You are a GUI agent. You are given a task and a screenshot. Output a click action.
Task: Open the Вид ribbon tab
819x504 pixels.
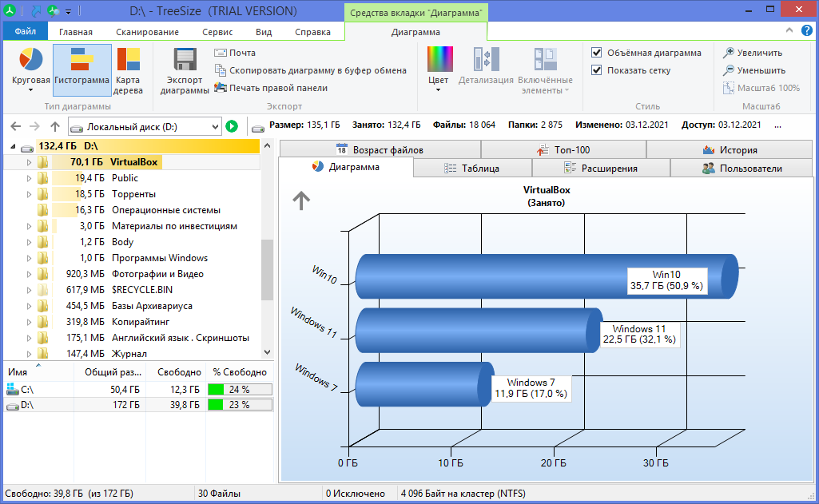click(x=264, y=32)
